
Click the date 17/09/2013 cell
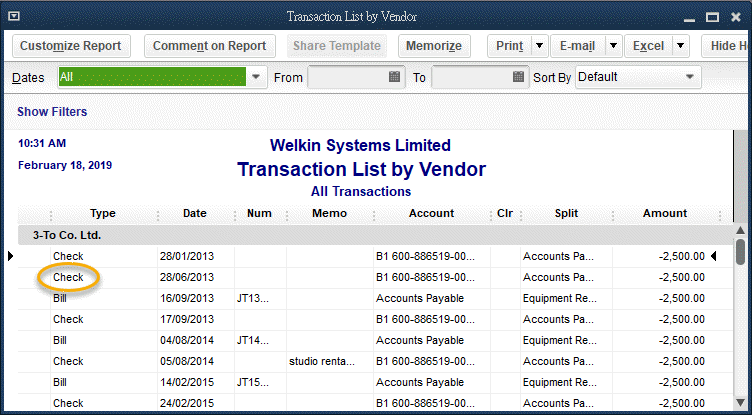pyautogui.click(x=187, y=320)
